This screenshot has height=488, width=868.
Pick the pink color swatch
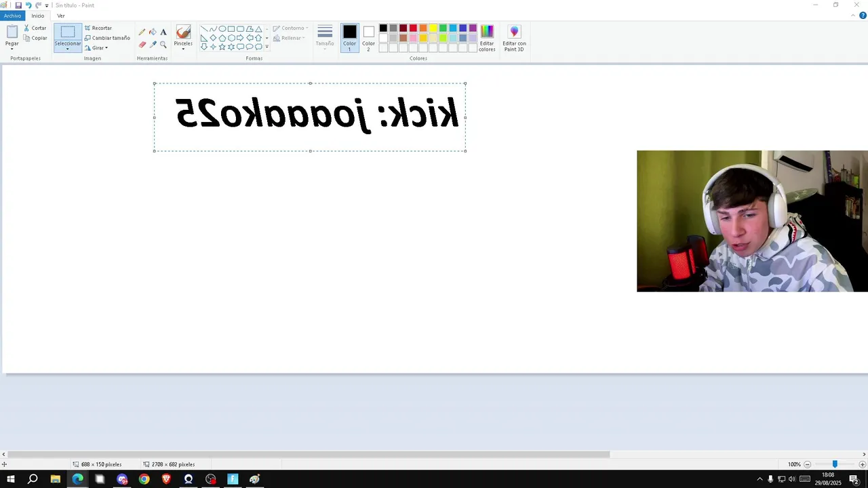click(x=413, y=38)
